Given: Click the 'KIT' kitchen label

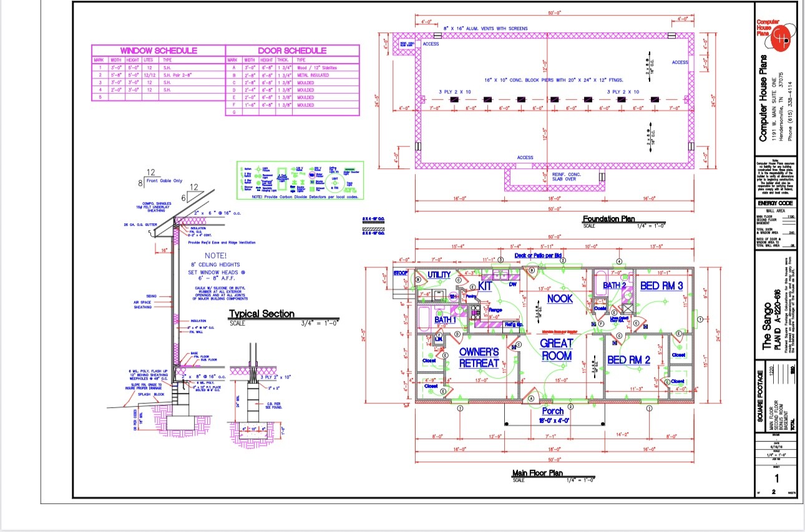Looking at the screenshot, I should tap(485, 286).
